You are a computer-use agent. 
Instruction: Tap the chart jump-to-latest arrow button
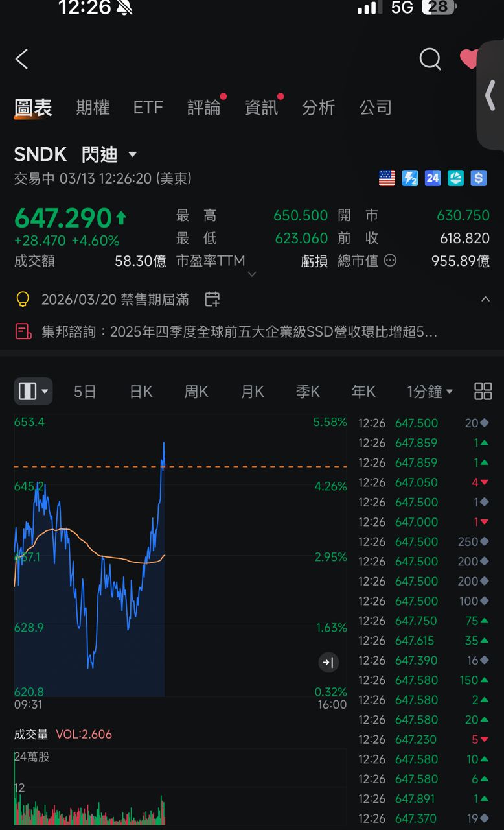pyautogui.click(x=328, y=662)
